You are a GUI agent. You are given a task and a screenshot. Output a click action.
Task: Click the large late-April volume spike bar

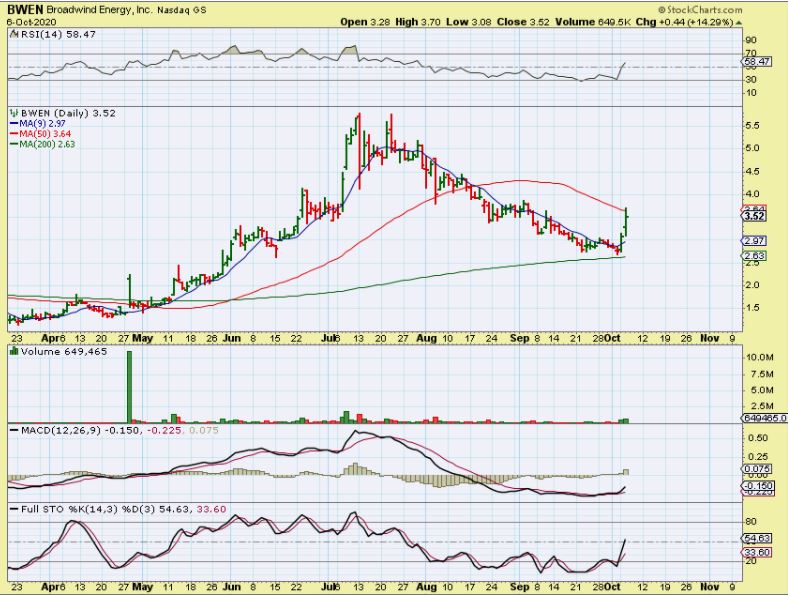tap(129, 386)
